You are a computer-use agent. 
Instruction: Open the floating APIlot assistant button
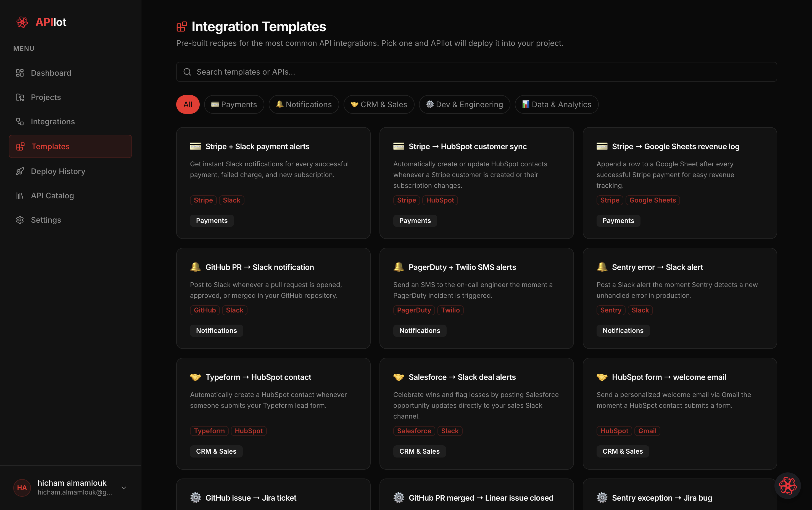tap(788, 486)
